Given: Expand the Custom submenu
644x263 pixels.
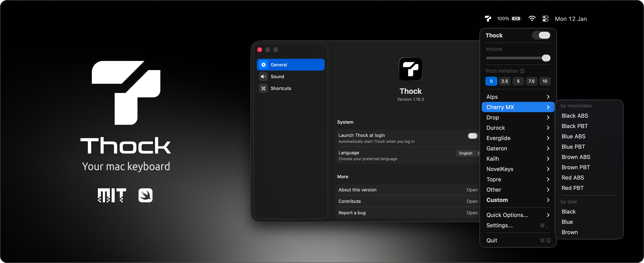Looking at the screenshot, I should coord(518,200).
